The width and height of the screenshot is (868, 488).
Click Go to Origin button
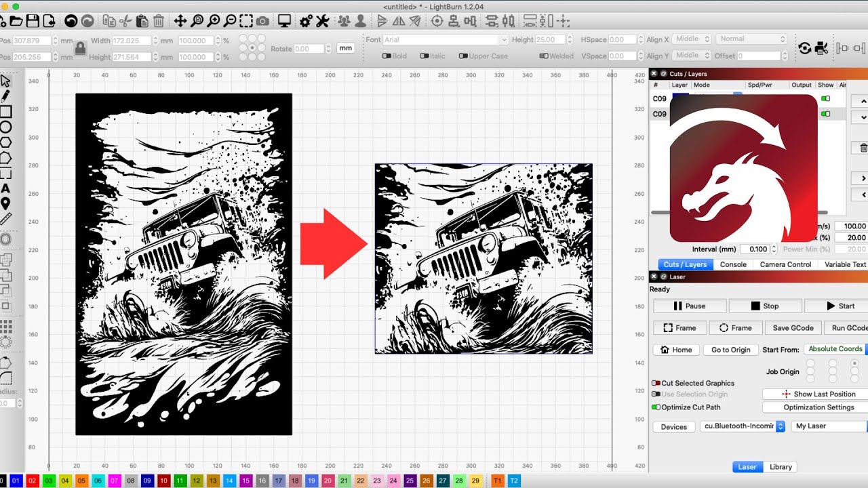point(730,350)
